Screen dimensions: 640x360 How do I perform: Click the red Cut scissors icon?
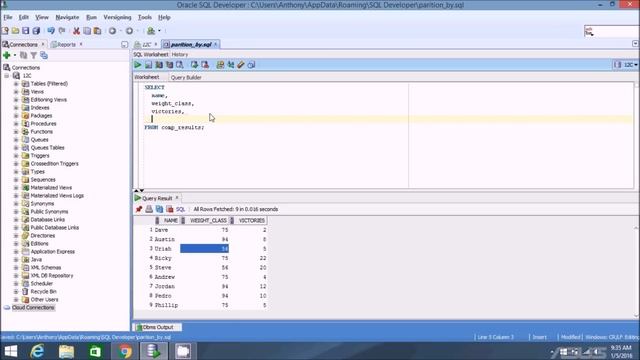[x=76, y=31]
